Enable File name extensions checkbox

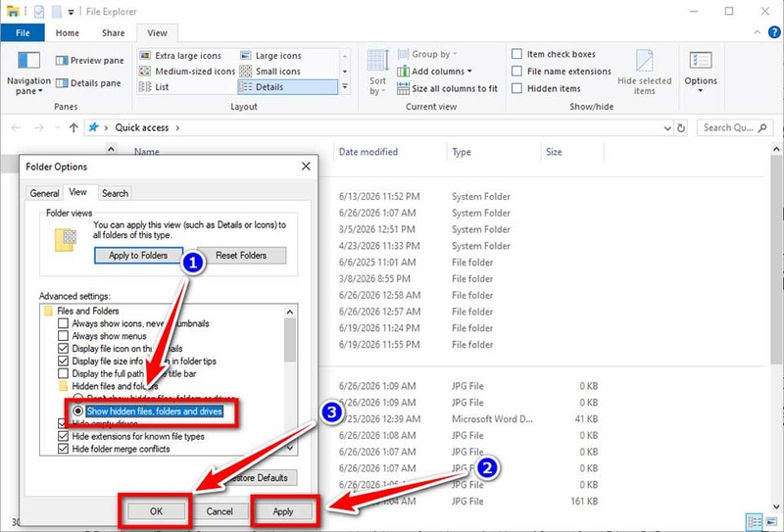[517, 71]
